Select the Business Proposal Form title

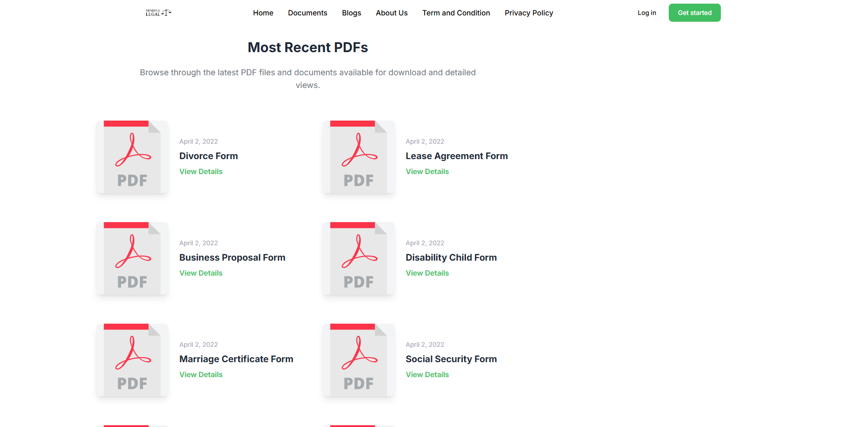(x=232, y=257)
